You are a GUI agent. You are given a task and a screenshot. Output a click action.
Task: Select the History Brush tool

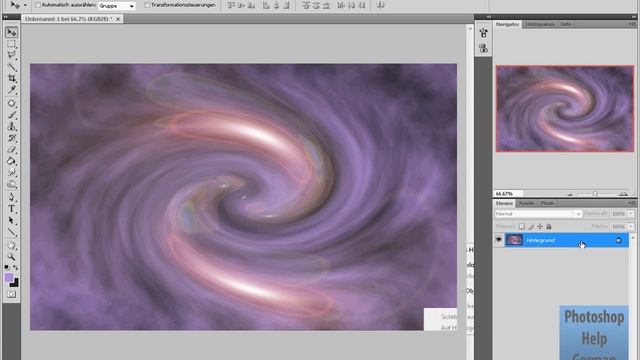point(11,138)
